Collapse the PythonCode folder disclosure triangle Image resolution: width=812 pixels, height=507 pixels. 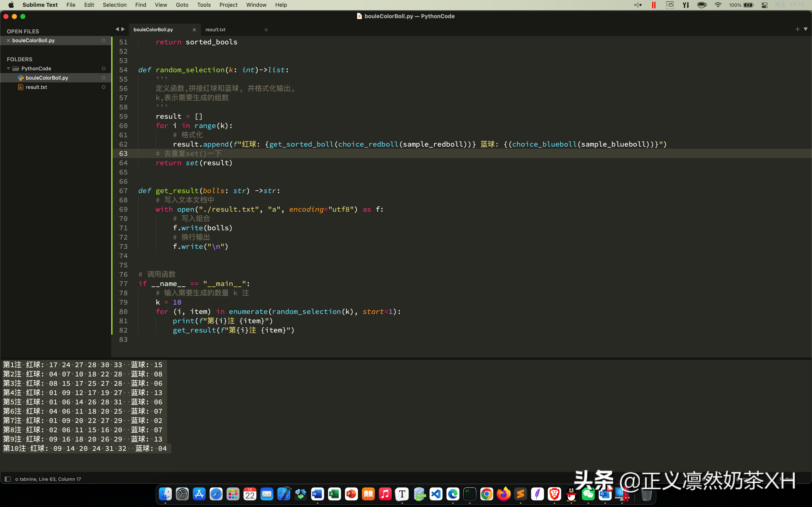(8, 68)
